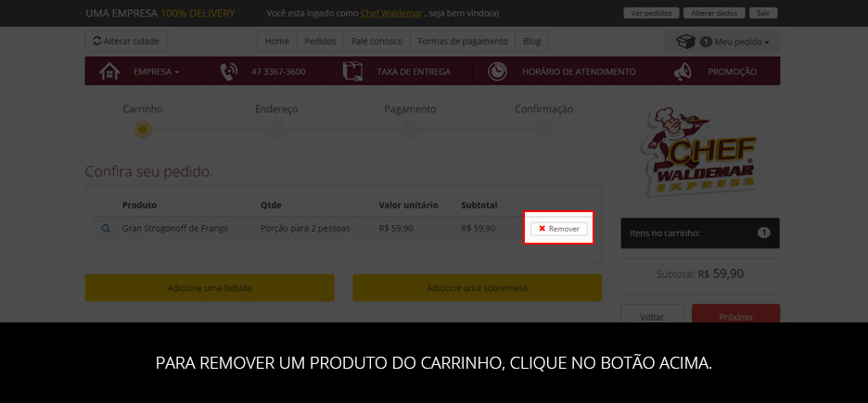Go to the Home page

(277, 42)
